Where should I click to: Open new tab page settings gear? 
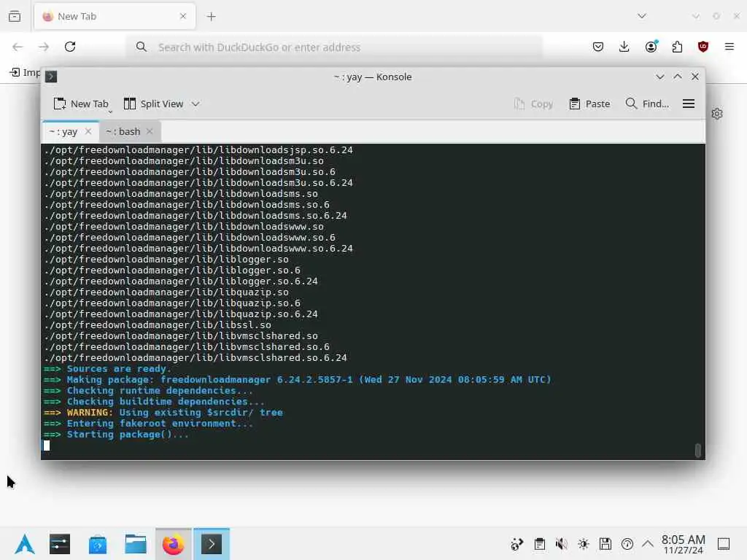click(x=717, y=114)
